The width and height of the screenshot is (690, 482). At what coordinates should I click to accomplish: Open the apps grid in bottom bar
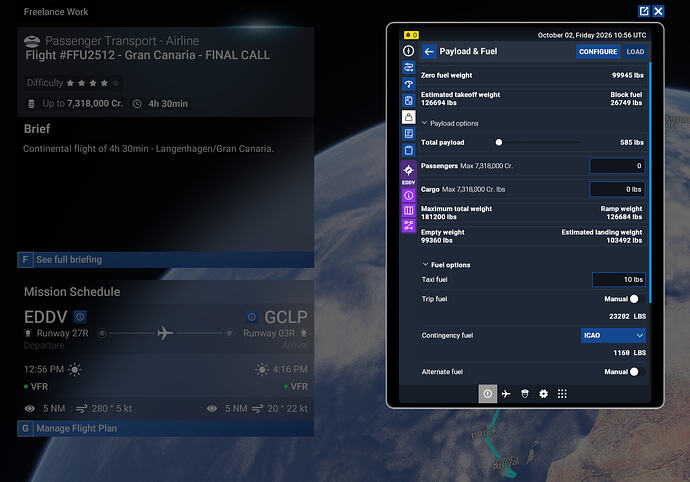pyautogui.click(x=562, y=394)
